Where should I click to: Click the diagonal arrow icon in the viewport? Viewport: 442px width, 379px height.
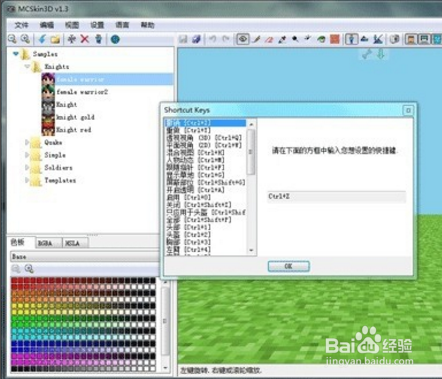coord(367,54)
